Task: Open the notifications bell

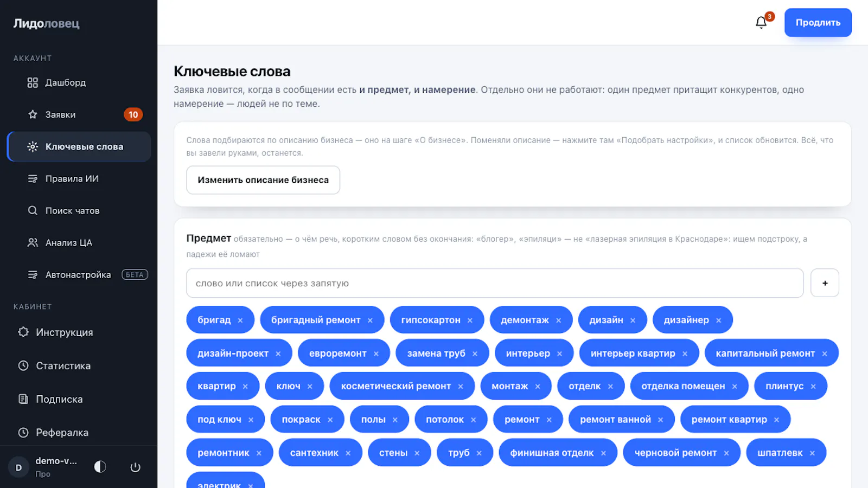Action: click(x=761, y=22)
